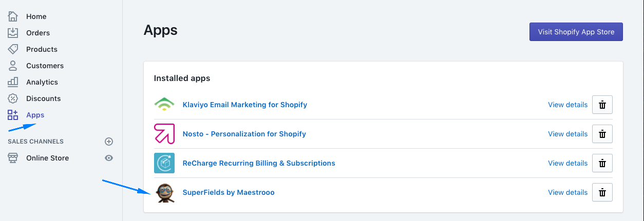644x221 pixels.
Task: Click the Discounts badge icon
Action: coord(13,98)
